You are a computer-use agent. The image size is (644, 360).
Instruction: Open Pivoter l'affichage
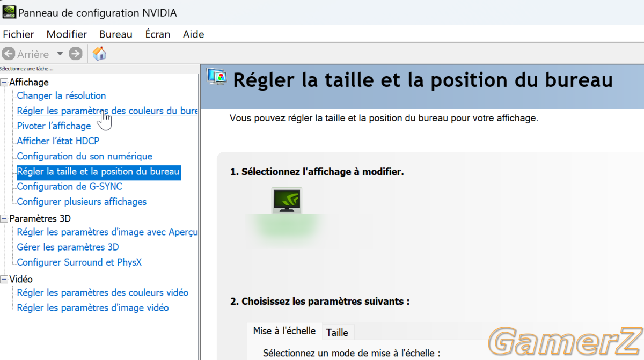[x=54, y=126]
